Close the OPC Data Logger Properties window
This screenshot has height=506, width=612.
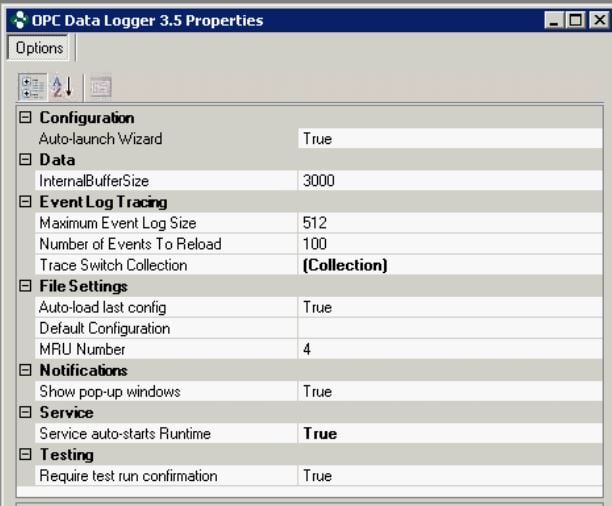click(599, 20)
